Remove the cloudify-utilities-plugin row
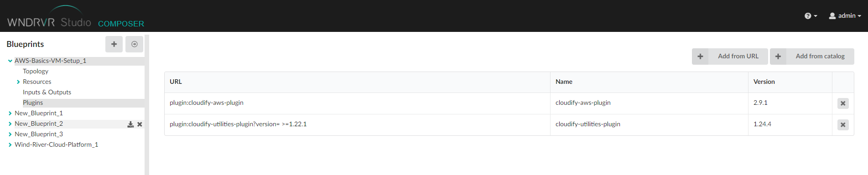Viewport: 868px width, 175px height. coord(843,124)
